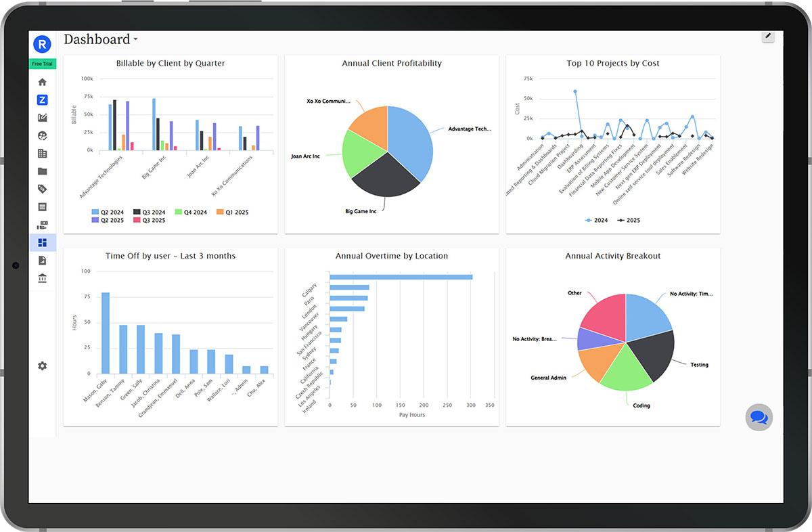Select the tags icon in the sidebar
The height and width of the screenshot is (532, 812).
pos(42,189)
